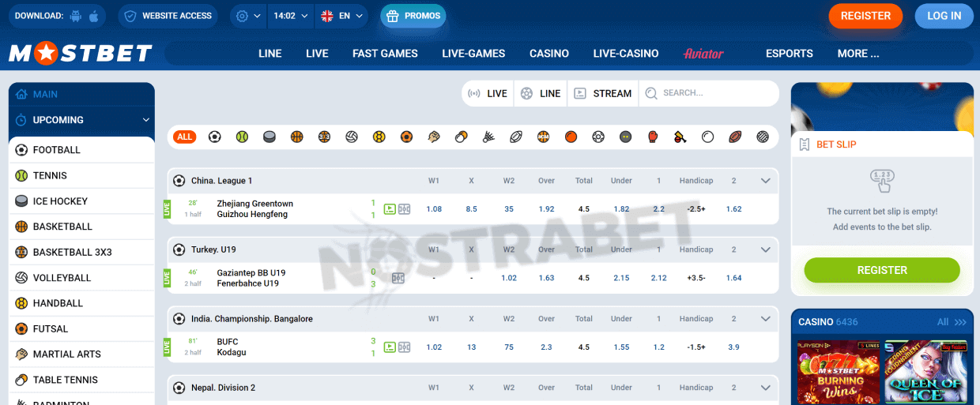Select basketball 3x3 icon in filter row
The image size is (980, 405).
[324, 137]
